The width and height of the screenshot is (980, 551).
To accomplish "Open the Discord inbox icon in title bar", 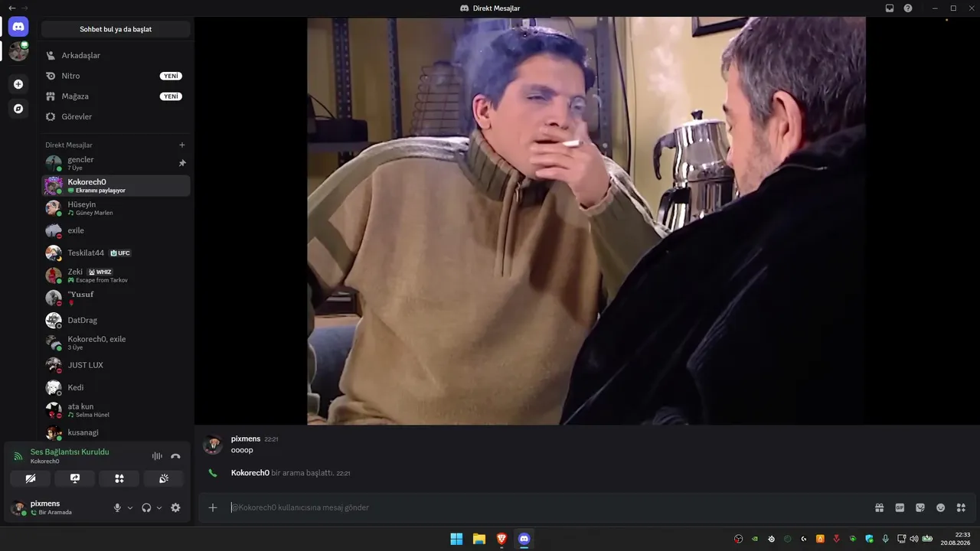I will click(890, 8).
